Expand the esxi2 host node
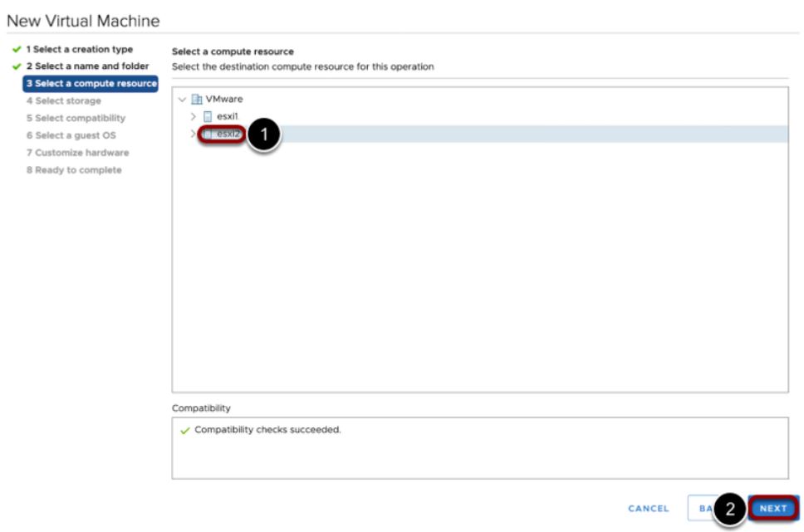The width and height of the screenshot is (804, 532). (x=194, y=134)
